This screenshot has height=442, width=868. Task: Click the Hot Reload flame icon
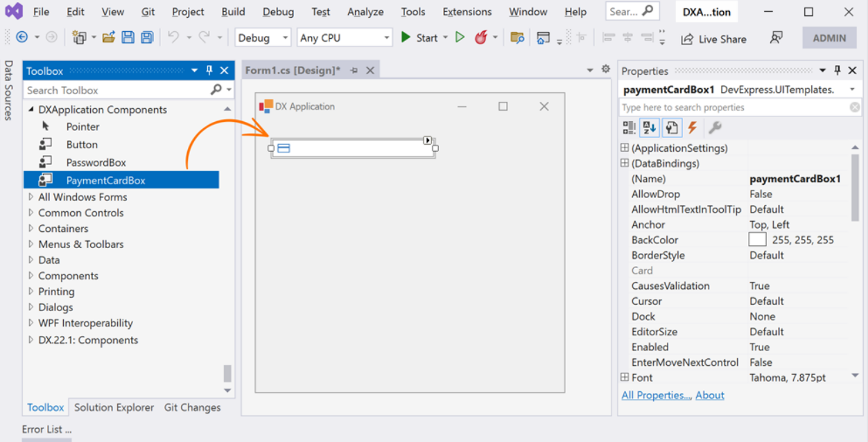[x=480, y=37]
